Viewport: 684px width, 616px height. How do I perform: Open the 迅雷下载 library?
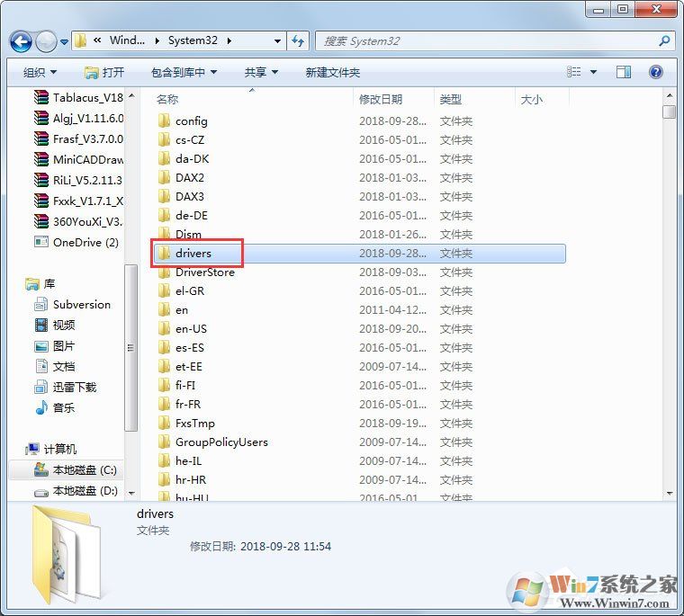66,387
